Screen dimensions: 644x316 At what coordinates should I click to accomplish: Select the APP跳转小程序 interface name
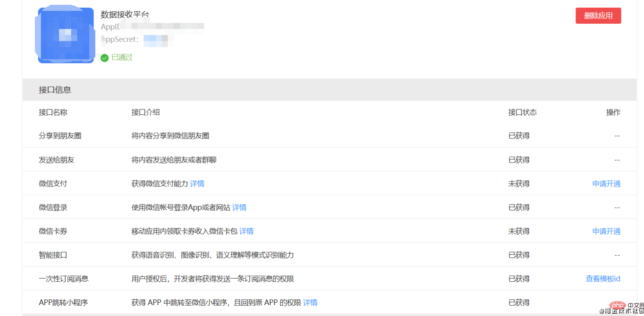pos(63,302)
